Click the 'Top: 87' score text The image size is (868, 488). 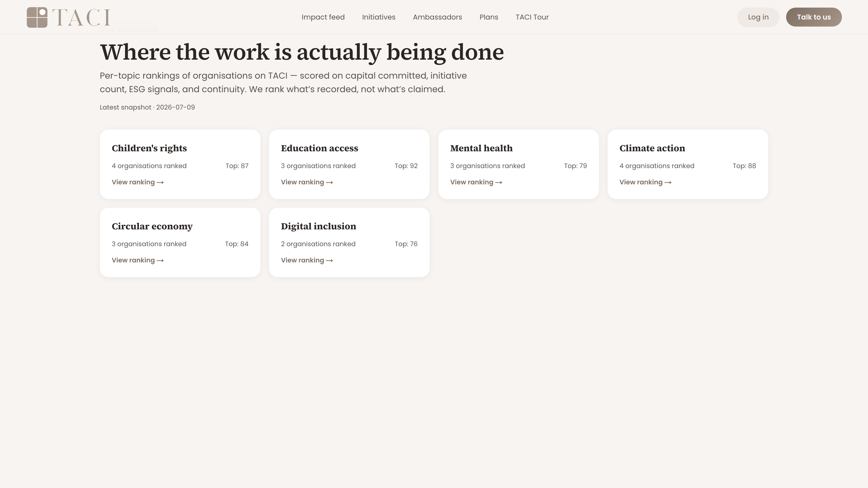[237, 166]
